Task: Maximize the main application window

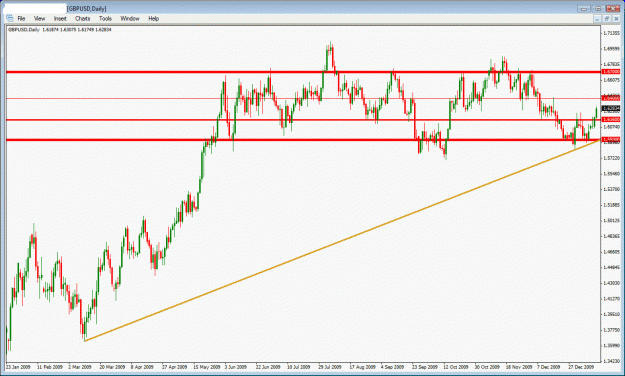Action: tap(598, 8)
